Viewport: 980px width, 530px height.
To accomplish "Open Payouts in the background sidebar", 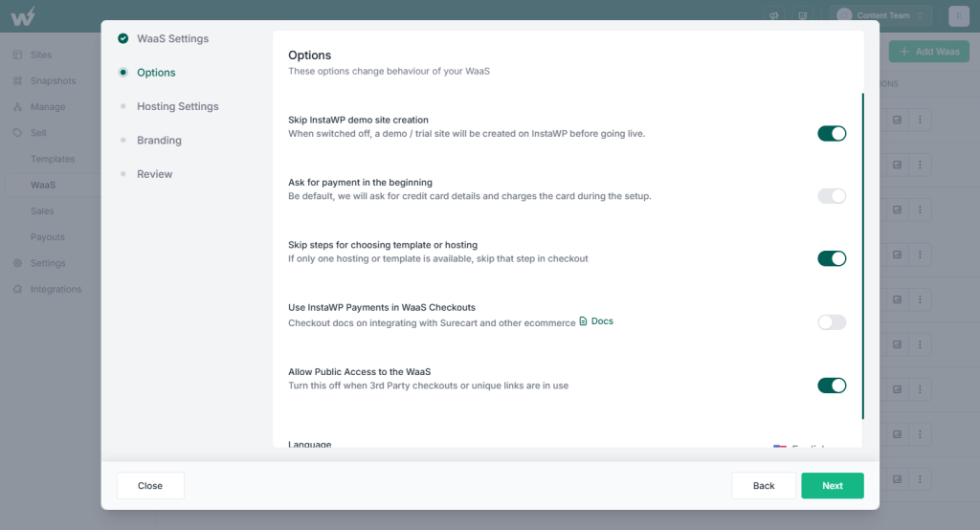I will pos(48,237).
